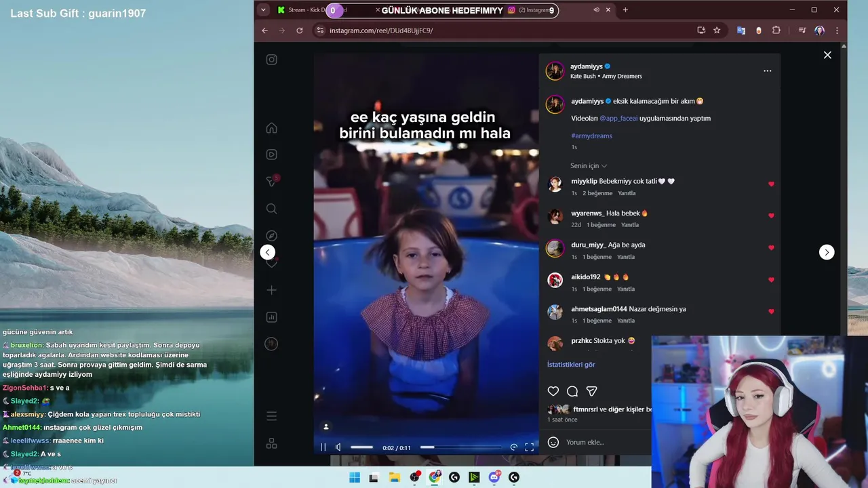Open Google Translate extension icon
868x488 pixels.
pos(741,30)
